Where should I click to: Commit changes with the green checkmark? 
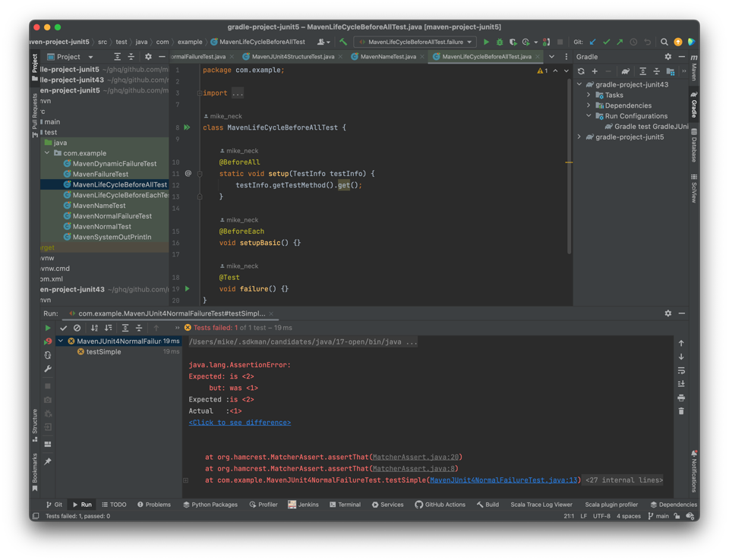(606, 42)
